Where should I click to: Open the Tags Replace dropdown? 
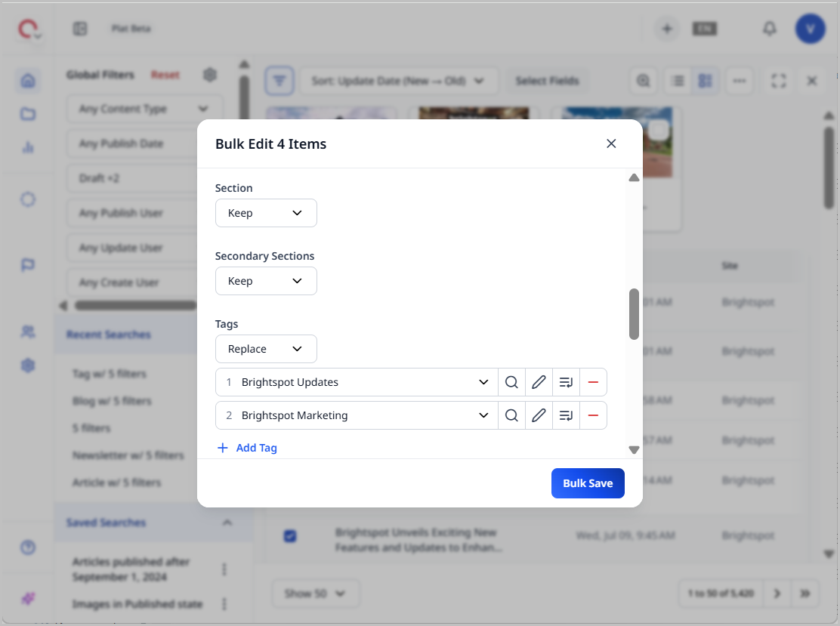[266, 349]
